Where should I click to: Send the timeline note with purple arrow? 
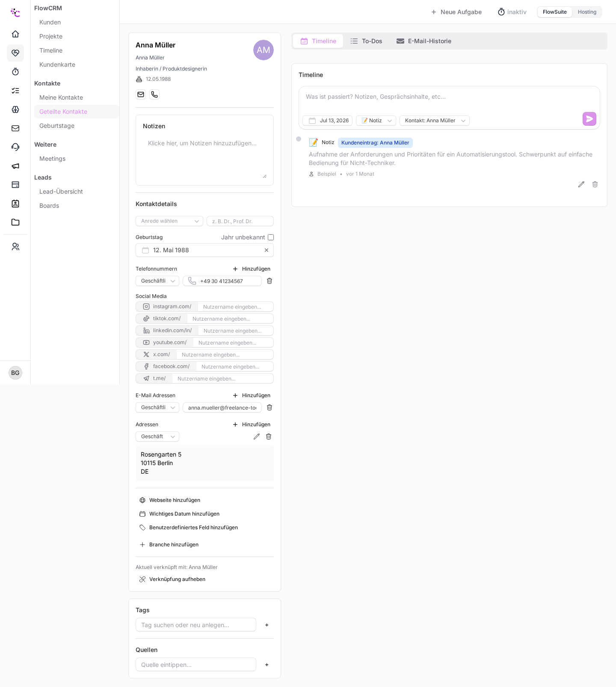pos(589,119)
